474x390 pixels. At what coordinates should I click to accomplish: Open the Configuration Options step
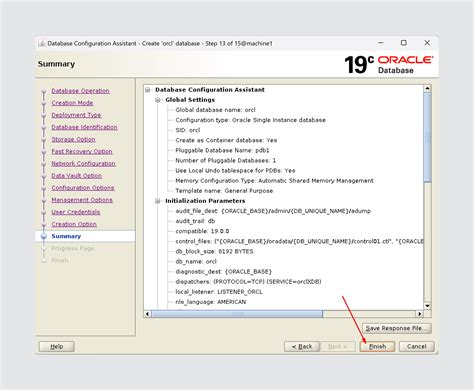pos(83,188)
